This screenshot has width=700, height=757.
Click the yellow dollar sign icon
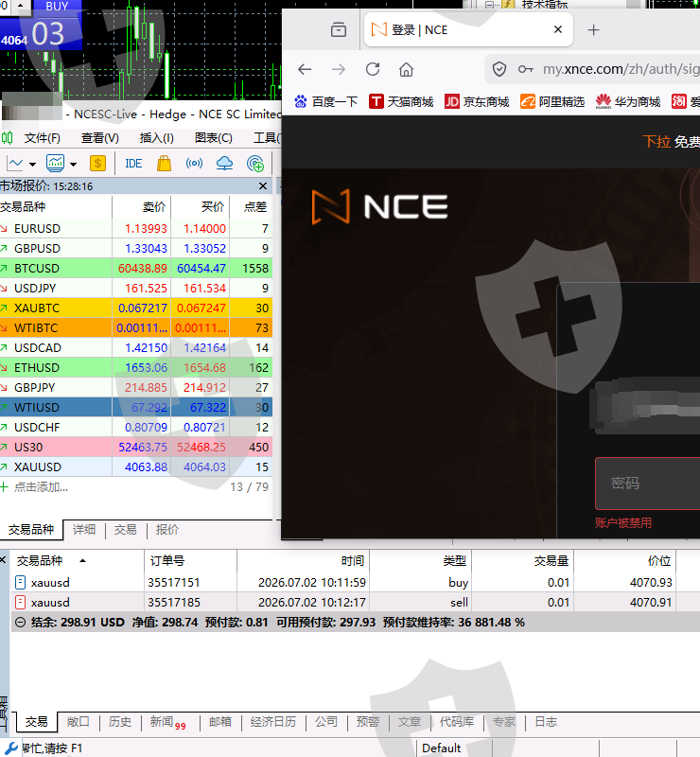point(97,164)
